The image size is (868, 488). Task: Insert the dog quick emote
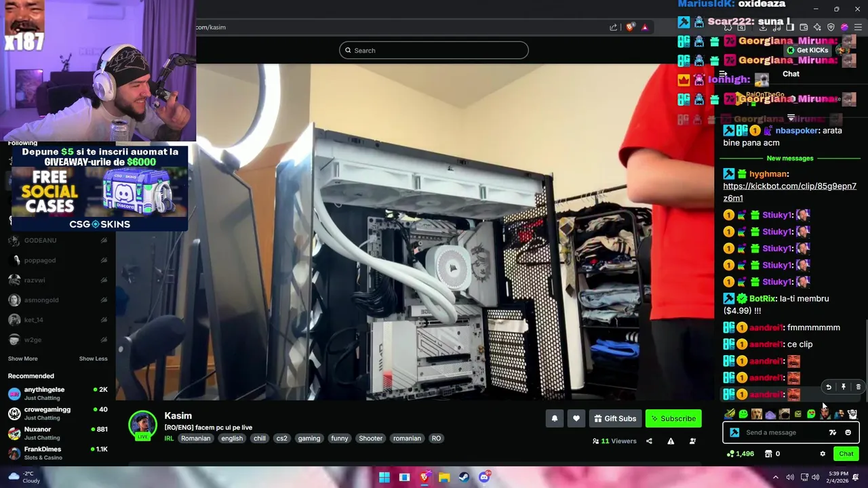click(x=757, y=414)
